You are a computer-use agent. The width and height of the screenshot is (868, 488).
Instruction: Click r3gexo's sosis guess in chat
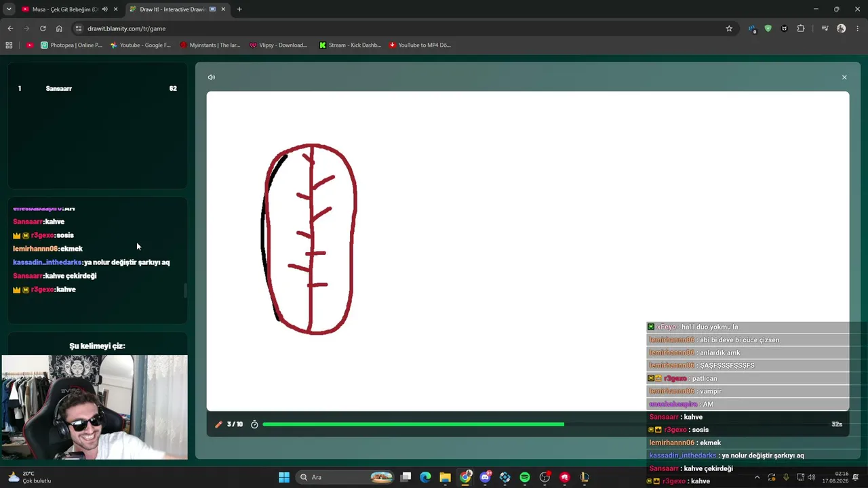point(43,235)
